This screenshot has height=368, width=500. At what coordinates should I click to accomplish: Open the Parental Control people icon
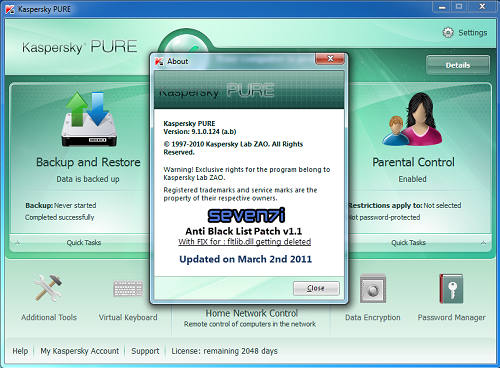click(412, 119)
